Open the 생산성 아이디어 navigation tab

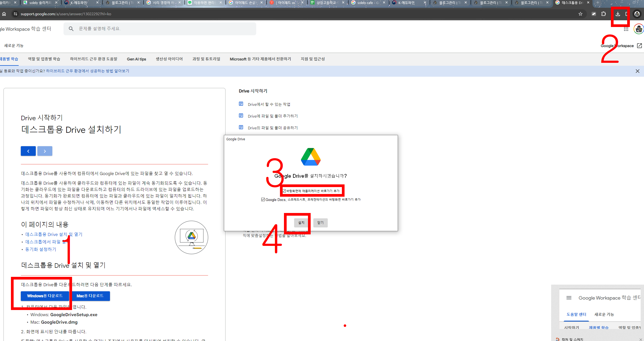click(169, 59)
